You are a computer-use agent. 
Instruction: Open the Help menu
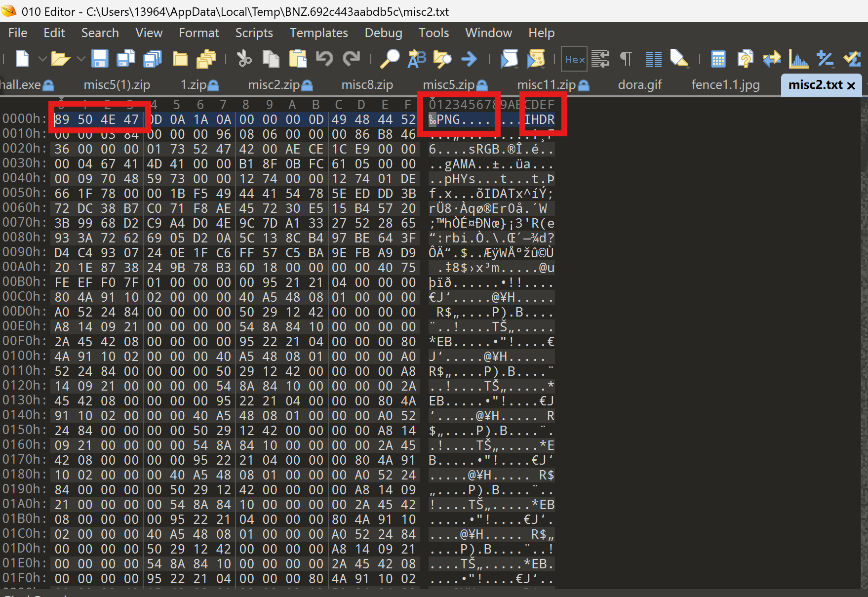[542, 33]
